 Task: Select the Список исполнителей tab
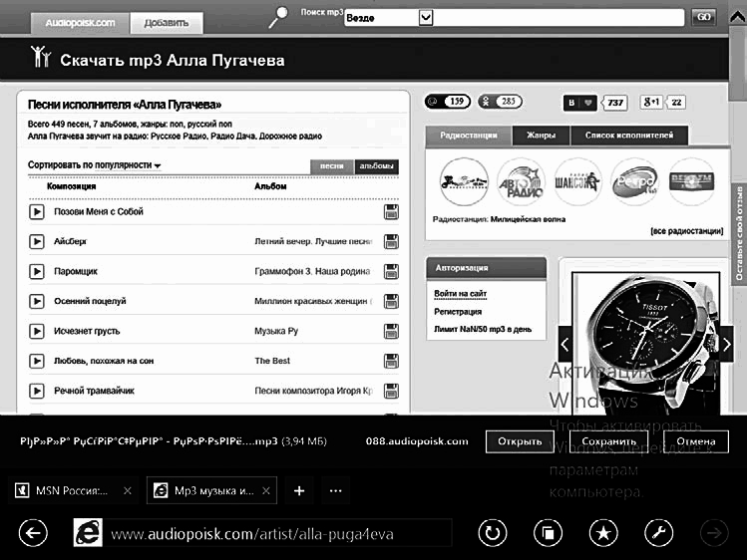[629, 136]
